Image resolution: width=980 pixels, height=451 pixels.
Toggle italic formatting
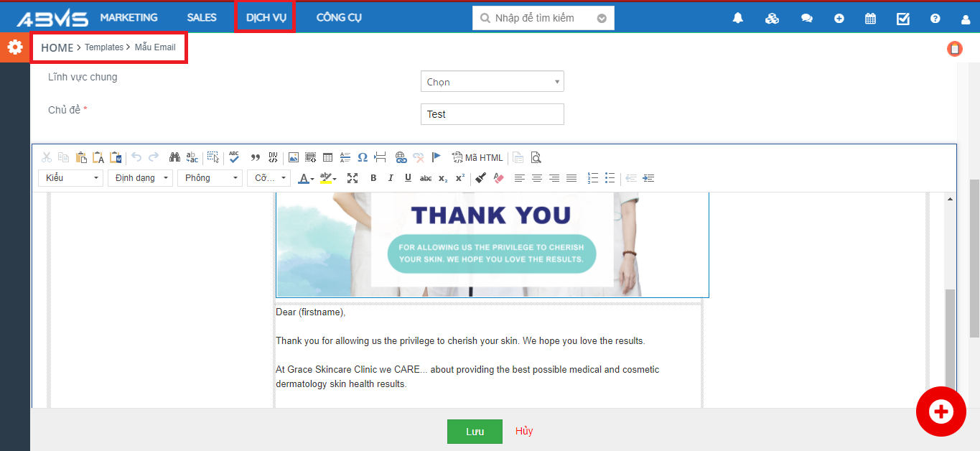[391, 178]
